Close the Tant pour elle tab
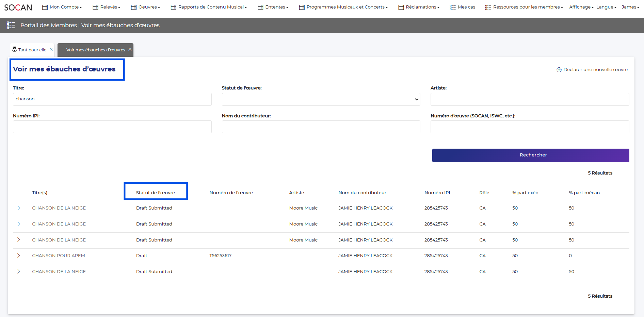Image resolution: width=644 pixels, height=317 pixels. 51,49
